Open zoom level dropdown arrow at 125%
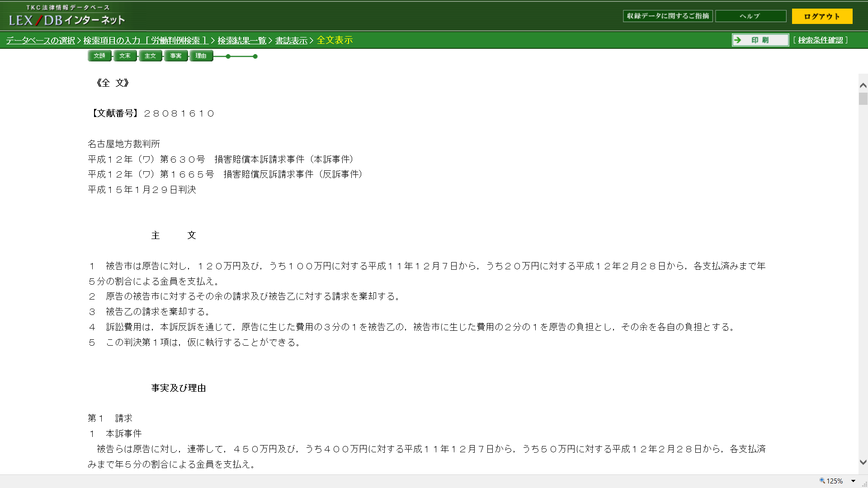Image resolution: width=868 pixels, height=488 pixels. 853,481
